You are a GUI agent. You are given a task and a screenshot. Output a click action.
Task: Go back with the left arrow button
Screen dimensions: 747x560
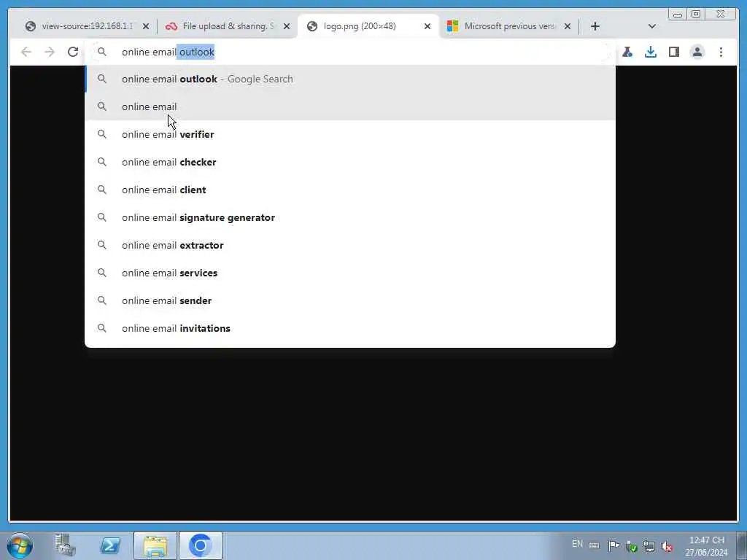coord(26,52)
